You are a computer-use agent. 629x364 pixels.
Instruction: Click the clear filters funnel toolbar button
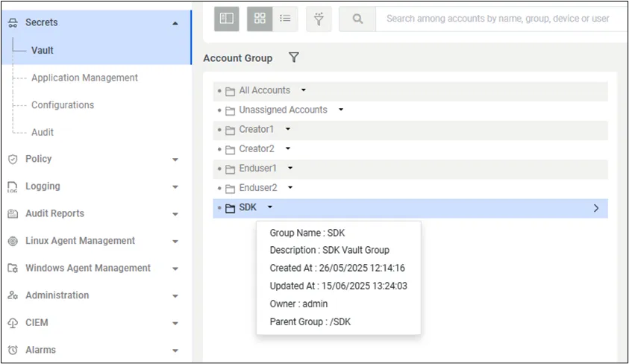319,19
